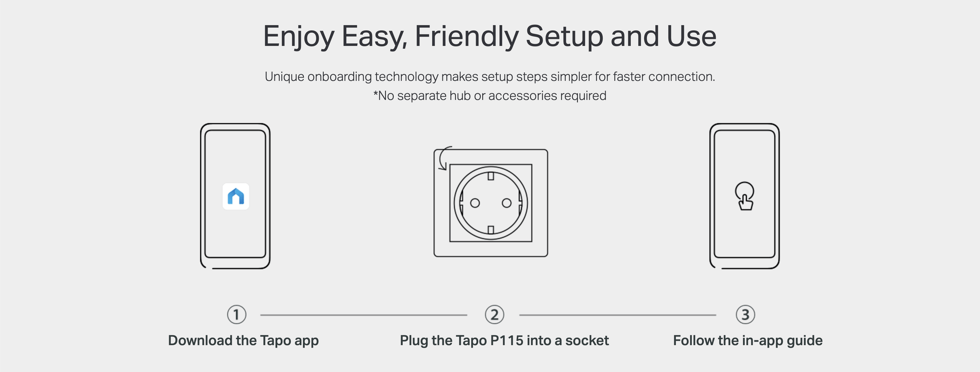
Task: Click the progress line between steps 2 and 3
Action: coord(617,315)
